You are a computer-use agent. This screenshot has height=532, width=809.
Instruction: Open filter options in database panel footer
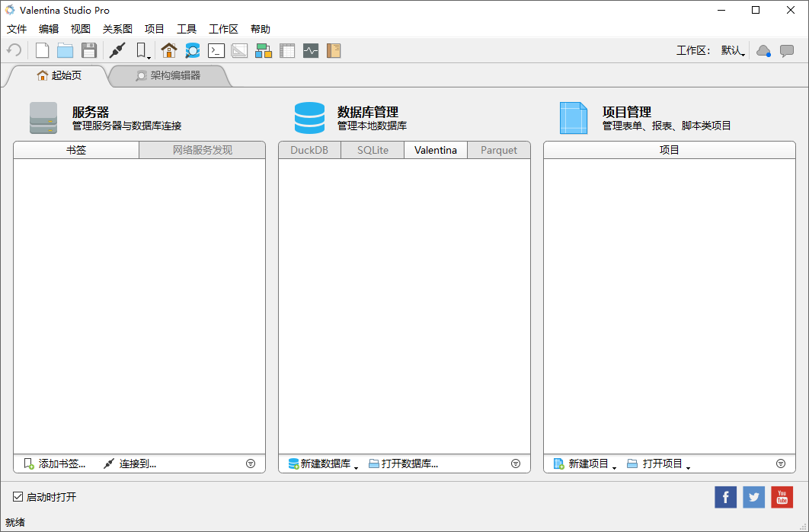[516, 464]
